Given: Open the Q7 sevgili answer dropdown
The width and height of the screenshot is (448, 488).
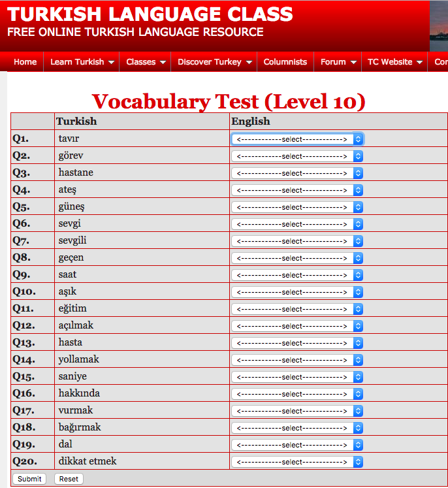Looking at the screenshot, I should point(297,241).
